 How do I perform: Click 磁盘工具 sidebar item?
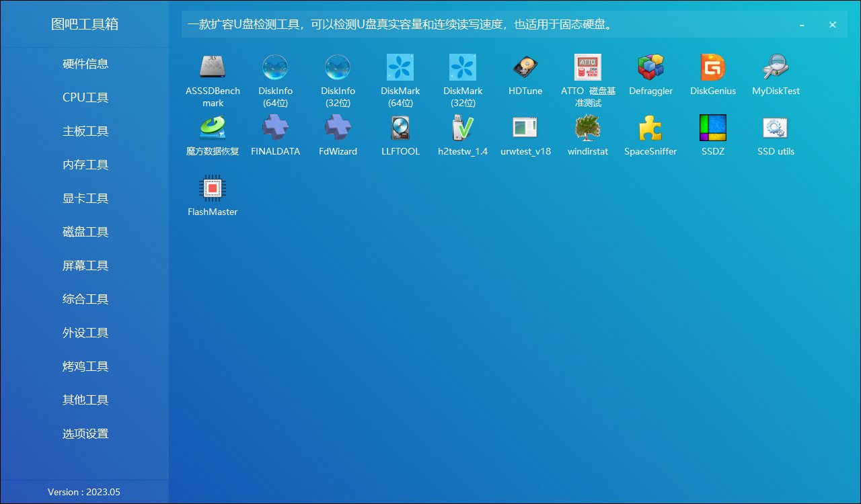coord(85,232)
